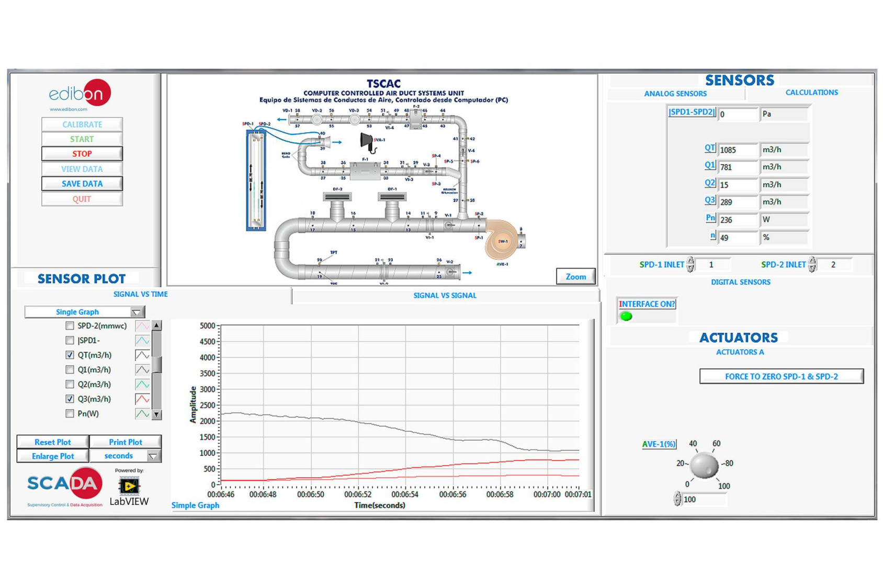Click the blue manometer panel in diagram
This screenshot has width=883, height=588.
(x=256, y=180)
